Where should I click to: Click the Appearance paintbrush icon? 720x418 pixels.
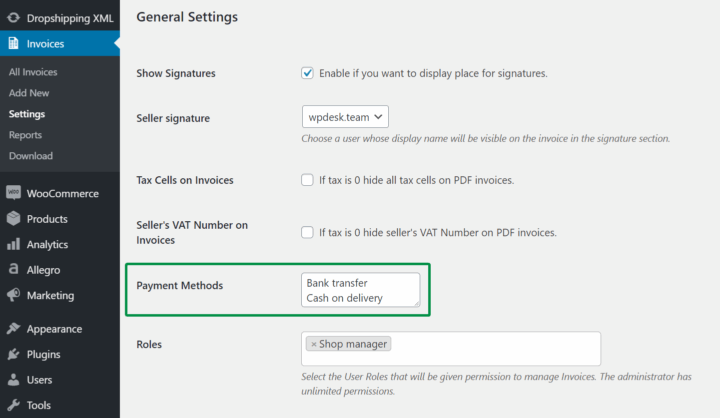click(14, 329)
